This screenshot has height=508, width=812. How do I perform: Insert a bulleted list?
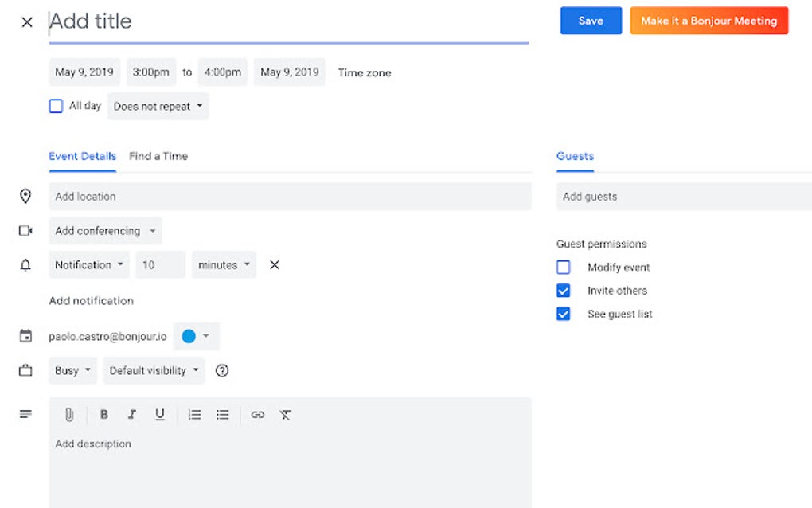pos(223,414)
